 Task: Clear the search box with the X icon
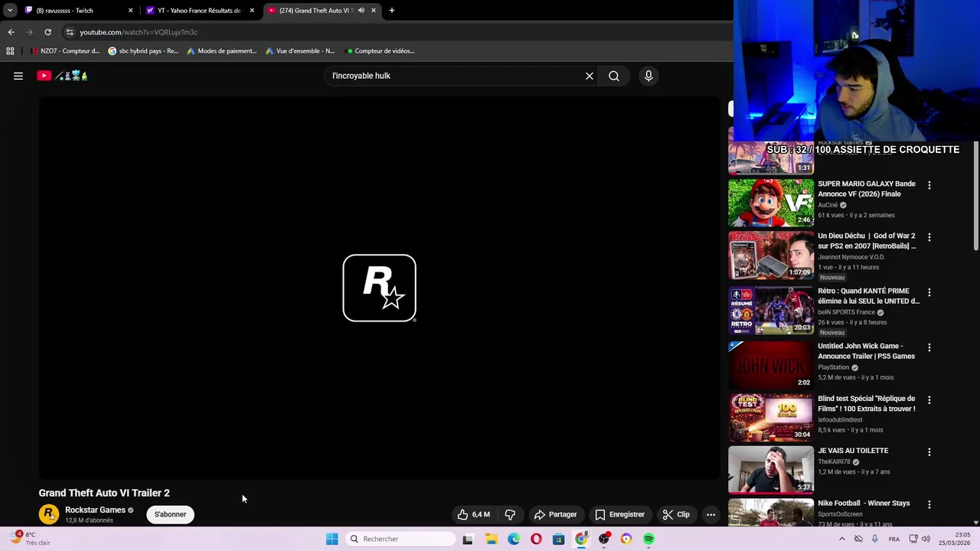(x=590, y=76)
